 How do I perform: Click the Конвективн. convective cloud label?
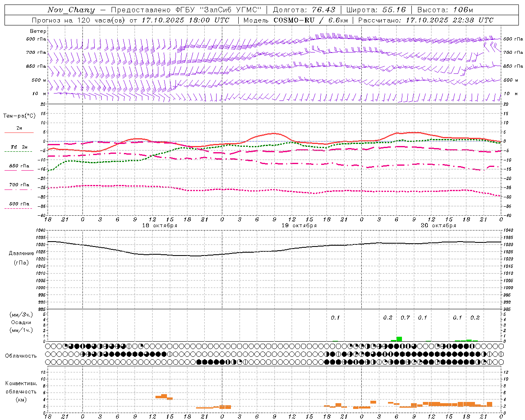point(21,383)
